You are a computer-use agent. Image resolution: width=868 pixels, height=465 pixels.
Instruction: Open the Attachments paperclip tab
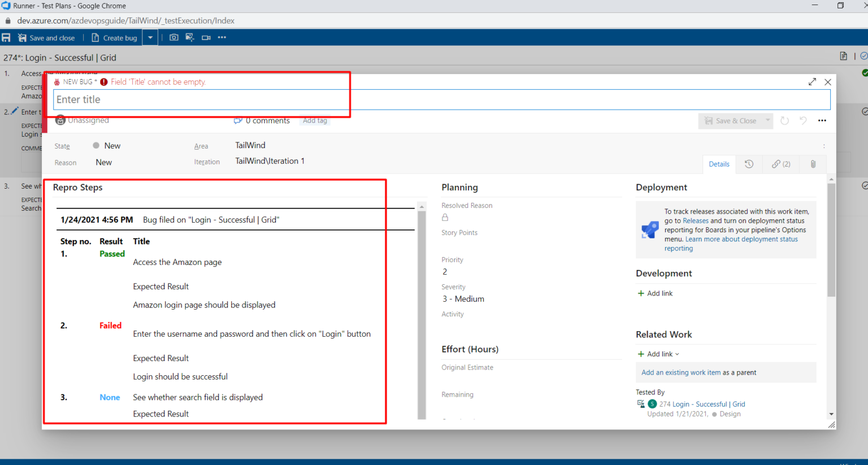tap(813, 164)
